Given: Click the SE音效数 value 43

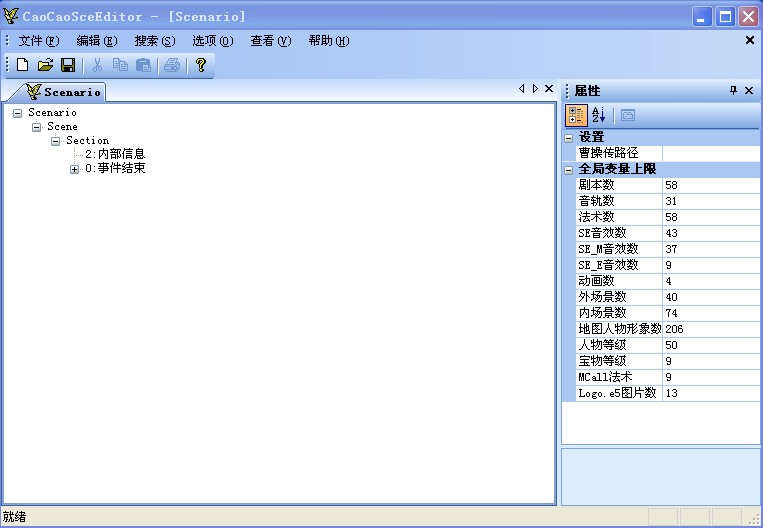Looking at the screenshot, I should [711, 233].
